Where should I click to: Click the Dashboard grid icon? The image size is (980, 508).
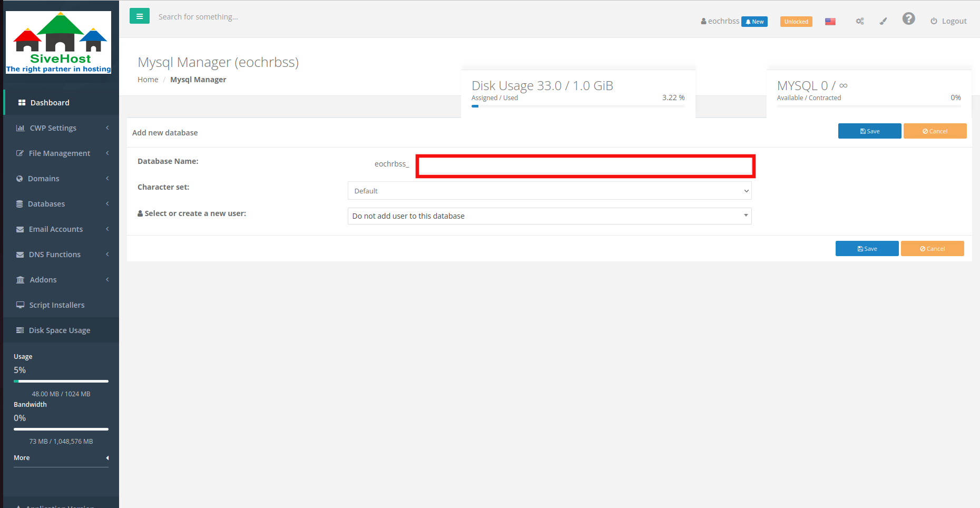(x=22, y=102)
